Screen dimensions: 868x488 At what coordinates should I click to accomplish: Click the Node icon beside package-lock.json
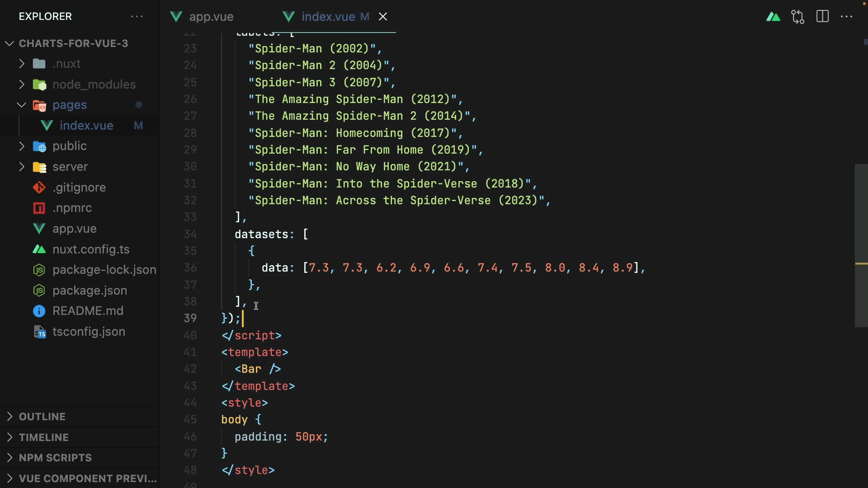point(39,270)
